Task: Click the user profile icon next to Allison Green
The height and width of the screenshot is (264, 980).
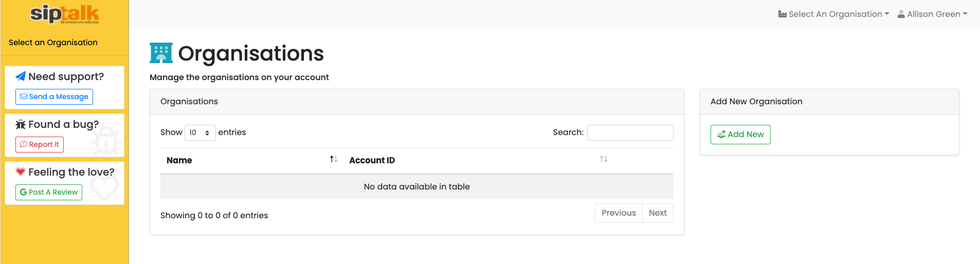Action: 901,14
